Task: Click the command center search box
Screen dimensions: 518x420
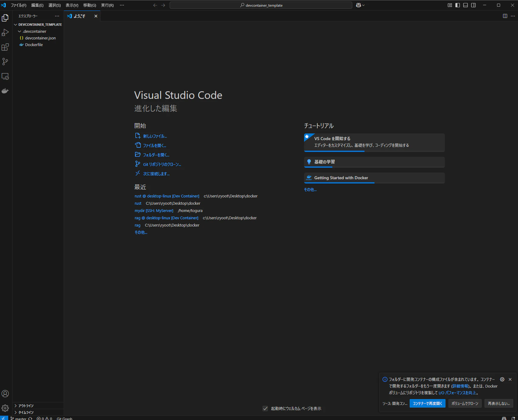Action: [261, 5]
